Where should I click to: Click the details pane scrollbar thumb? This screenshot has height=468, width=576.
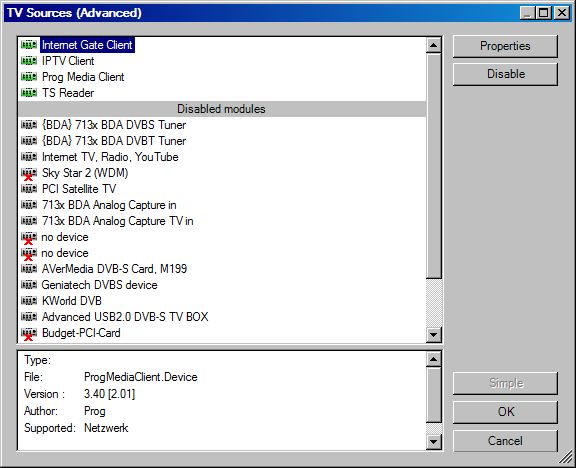pos(433,395)
